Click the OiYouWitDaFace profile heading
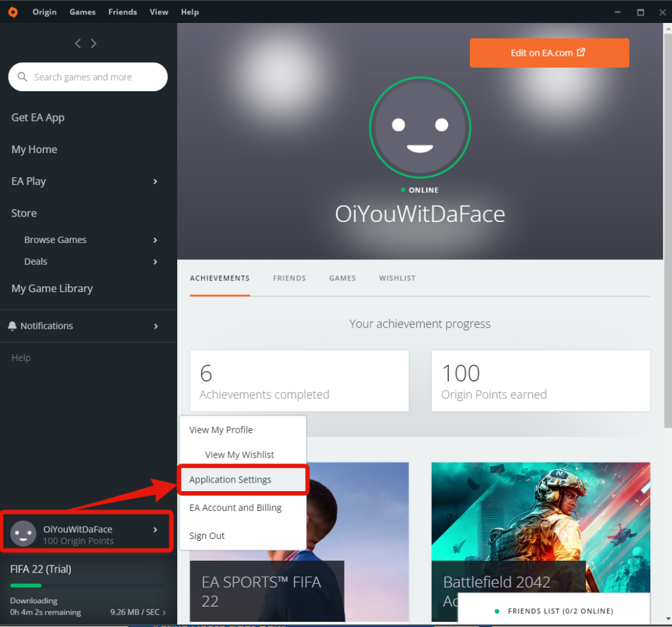Image resolution: width=672 pixels, height=627 pixels. tap(420, 214)
